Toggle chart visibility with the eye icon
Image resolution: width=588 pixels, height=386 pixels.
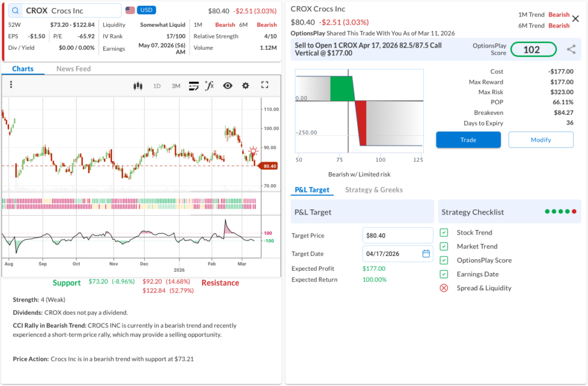click(x=228, y=86)
